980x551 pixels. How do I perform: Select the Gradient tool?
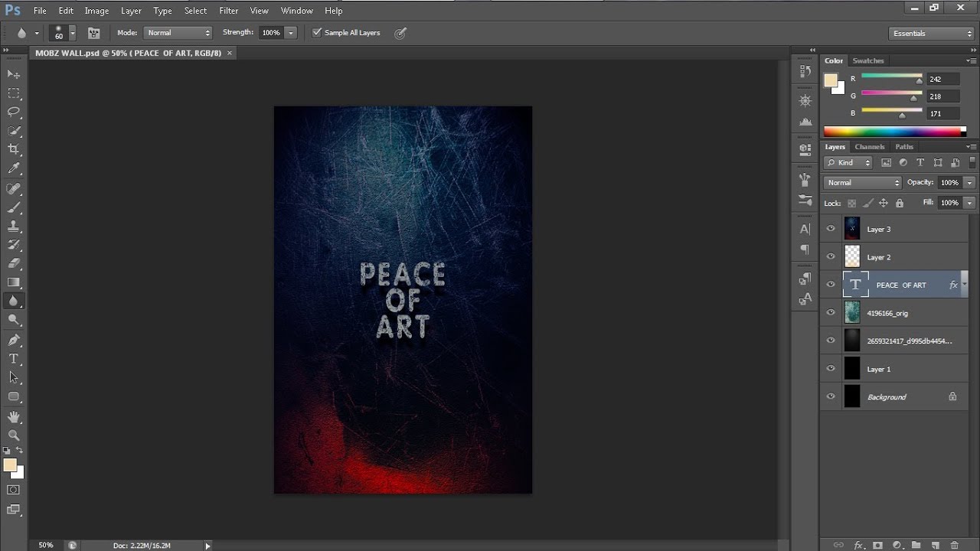[x=14, y=282]
